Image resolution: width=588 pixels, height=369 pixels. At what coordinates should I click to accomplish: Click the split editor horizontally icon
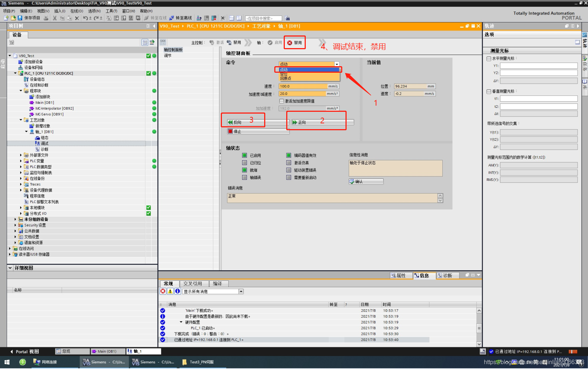point(231,18)
